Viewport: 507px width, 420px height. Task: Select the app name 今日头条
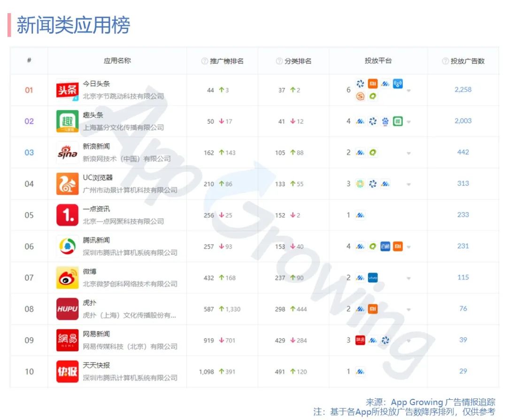[96, 84]
